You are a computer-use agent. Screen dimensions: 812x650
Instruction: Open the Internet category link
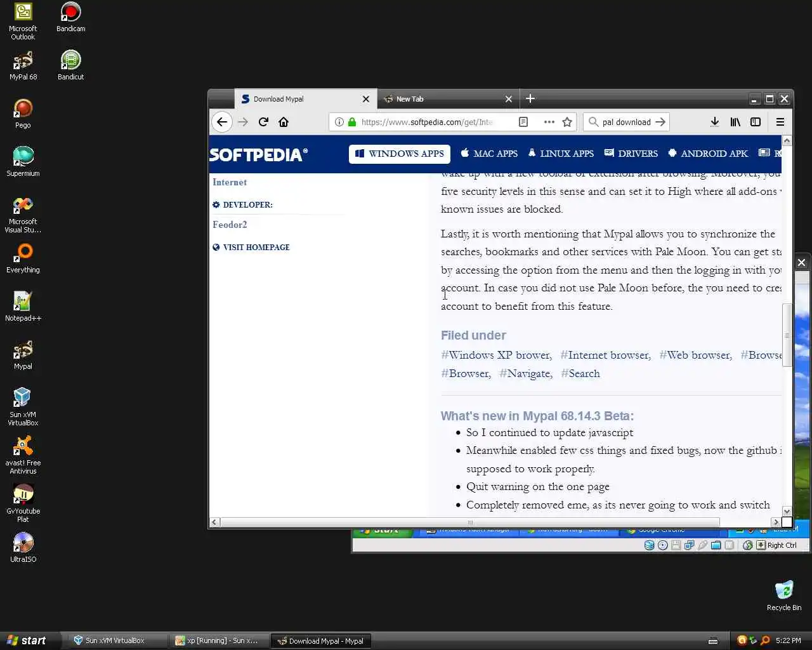pos(230,182)
